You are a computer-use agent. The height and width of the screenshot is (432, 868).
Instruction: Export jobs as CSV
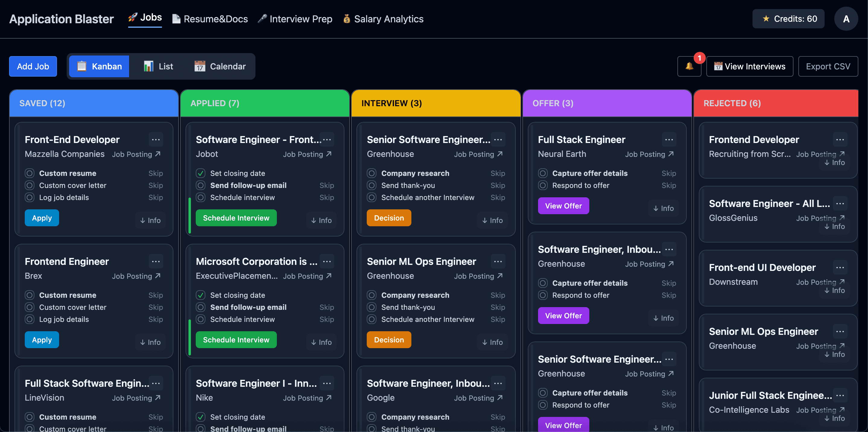coord(828,66)
